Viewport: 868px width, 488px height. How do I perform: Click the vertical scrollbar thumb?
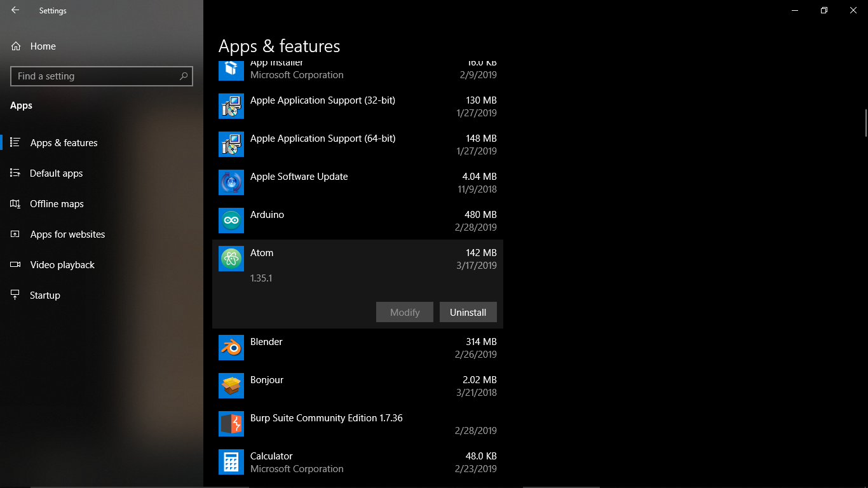coord(865,123)
